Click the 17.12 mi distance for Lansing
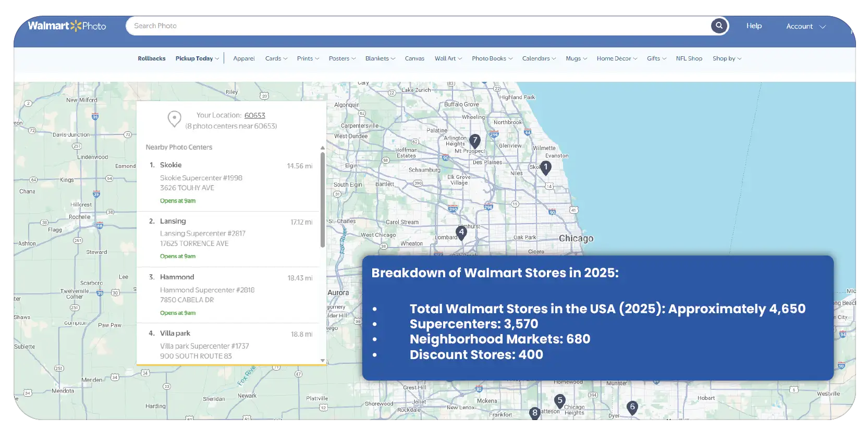The image size is (868, 431). (x=301, y=222)
